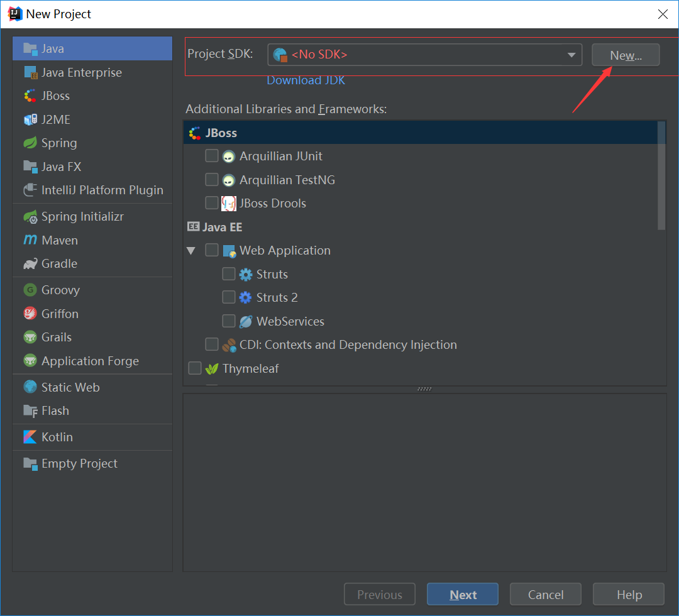Tick the WebServices checkbox
Viewport: 679px width, 616px height.
click(229, 321)
